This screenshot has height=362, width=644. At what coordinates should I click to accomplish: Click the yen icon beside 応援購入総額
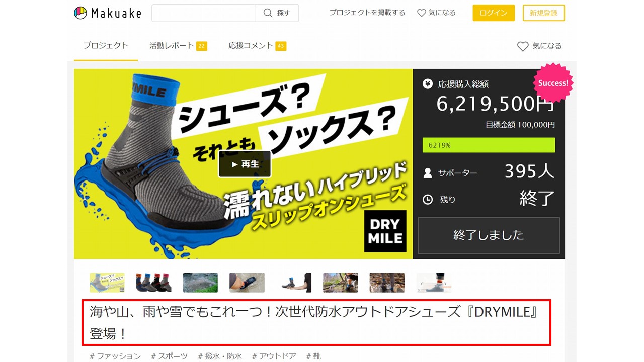(x=428, y=84)
